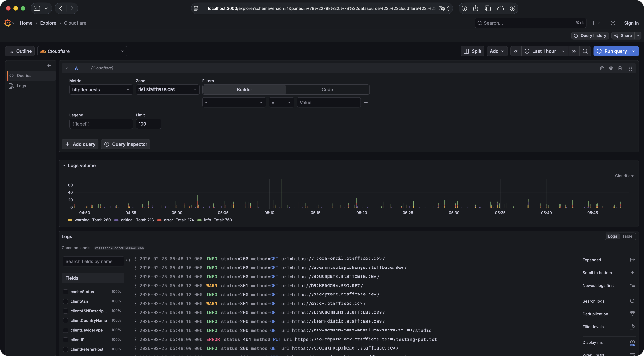Toggle Newest logs first ordering
The width and height of the screenshot is (644, 356).
click(x=609, y=285)
